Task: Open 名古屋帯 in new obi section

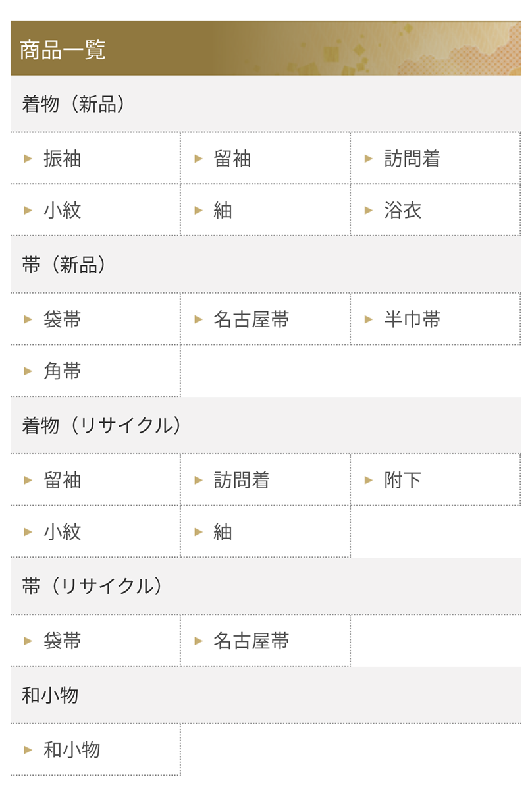Action: [x=265, y=319]
